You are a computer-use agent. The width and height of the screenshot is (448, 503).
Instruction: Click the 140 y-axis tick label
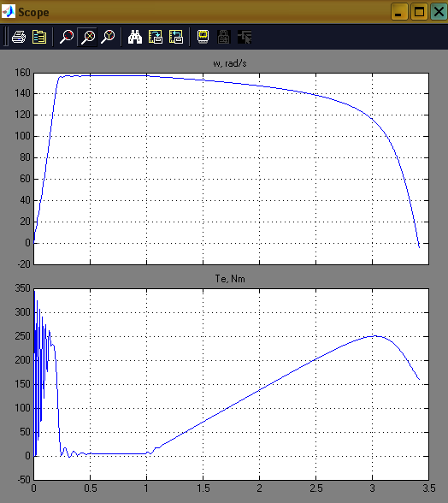[x=22, y=94]
